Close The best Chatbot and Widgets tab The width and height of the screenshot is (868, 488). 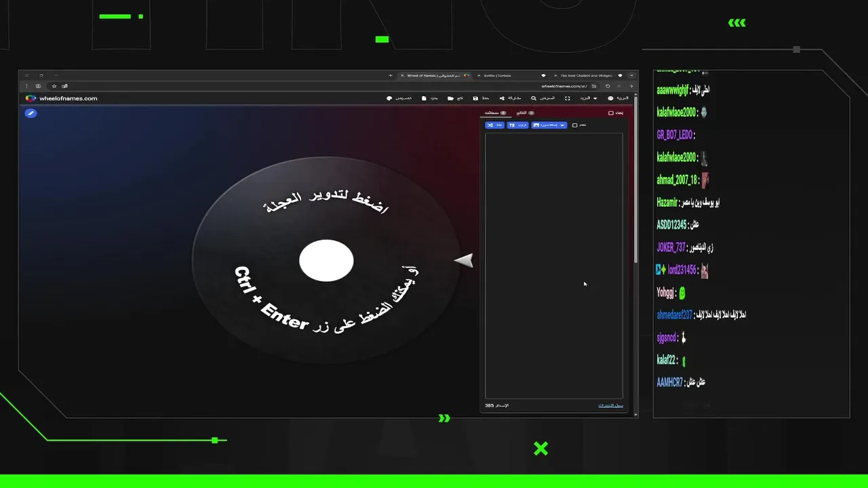pos(555,75)
